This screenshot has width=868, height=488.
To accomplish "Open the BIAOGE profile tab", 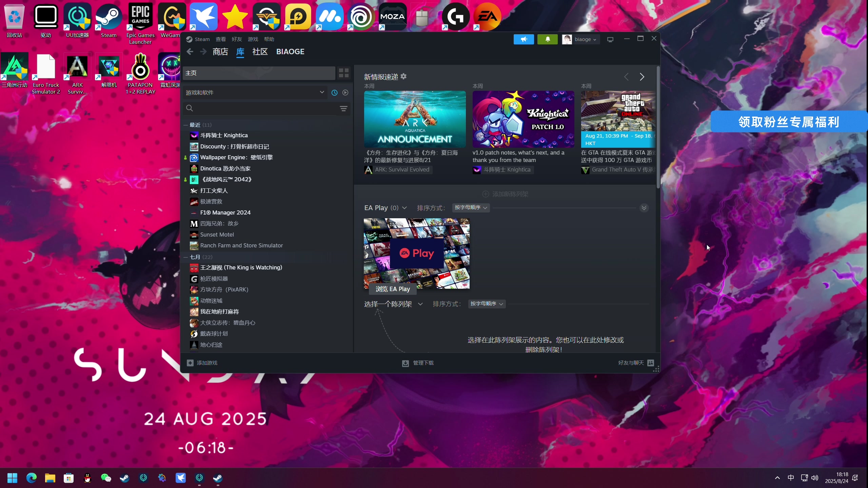I will pos(290,52).
